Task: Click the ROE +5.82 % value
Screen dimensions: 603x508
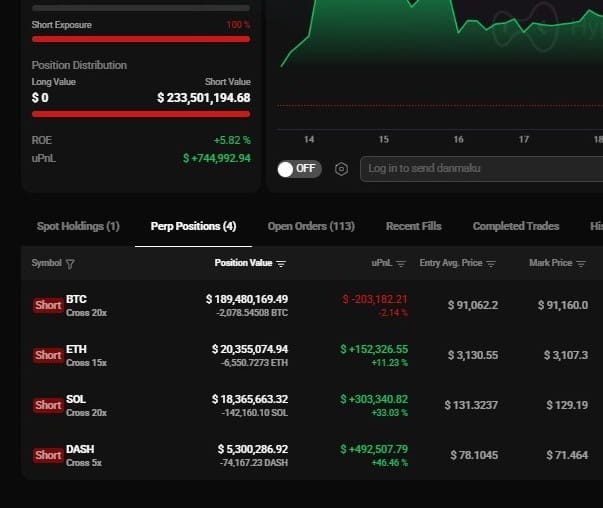Action: pos(232,140)
